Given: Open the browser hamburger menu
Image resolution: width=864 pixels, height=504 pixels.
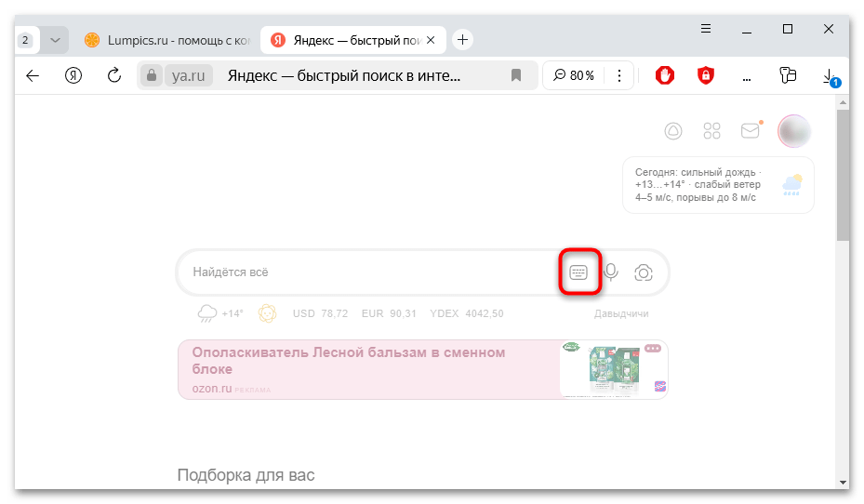Looking at the screenshot, I should [x=705, y=29].
